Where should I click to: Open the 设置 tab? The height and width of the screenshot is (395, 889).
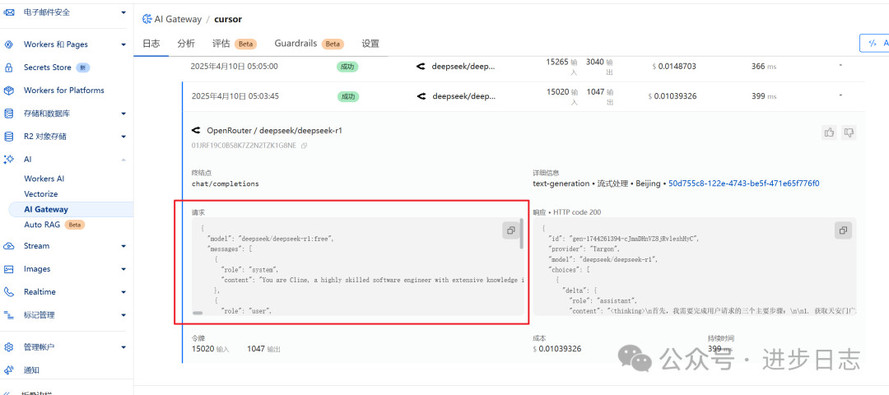click(x=370, y=44)
